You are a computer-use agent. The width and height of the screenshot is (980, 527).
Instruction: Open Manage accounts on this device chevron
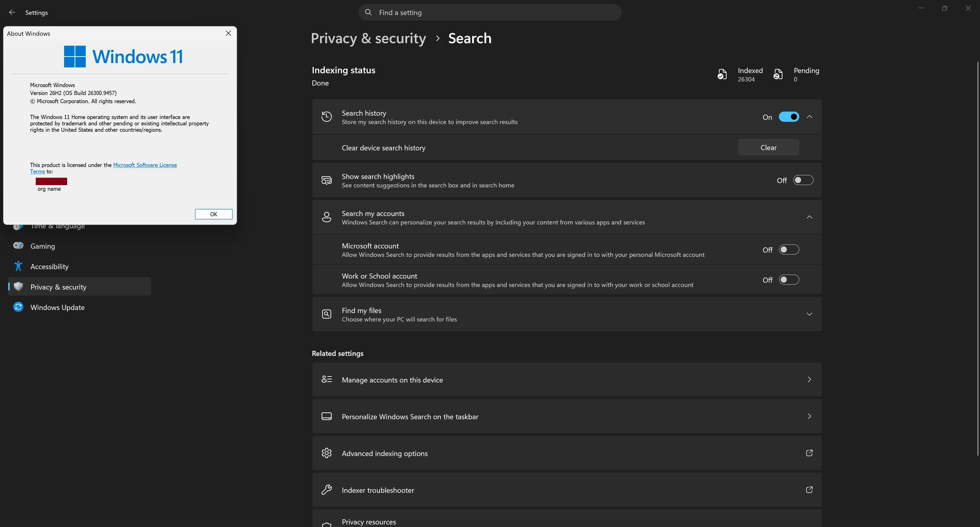click(809, 380)
